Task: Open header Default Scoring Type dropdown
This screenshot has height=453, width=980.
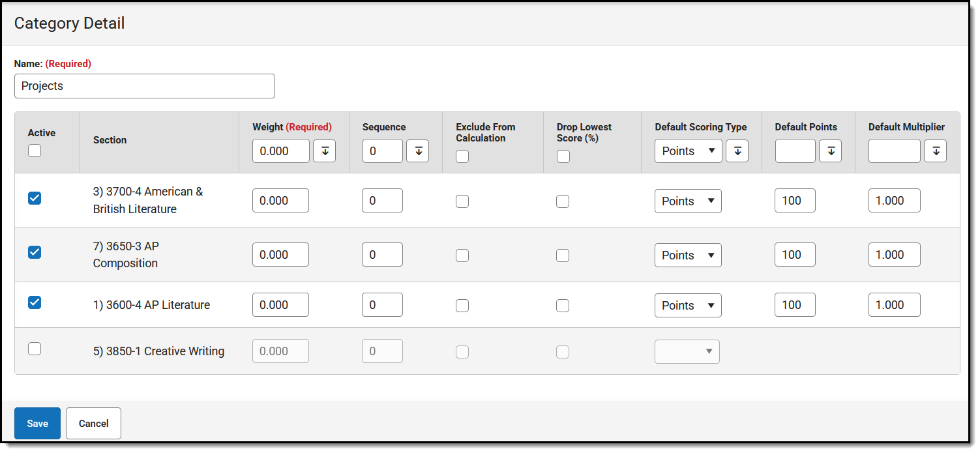Action: (688, 151)
